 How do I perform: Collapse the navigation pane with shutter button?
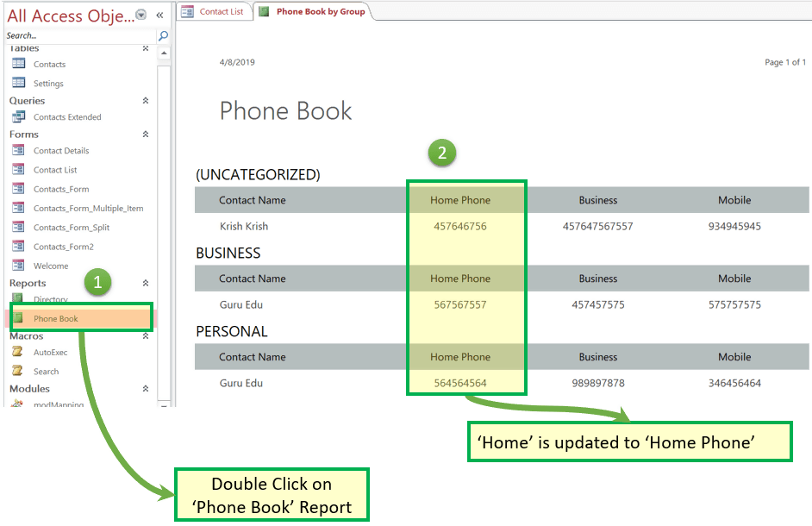[159, 15]
